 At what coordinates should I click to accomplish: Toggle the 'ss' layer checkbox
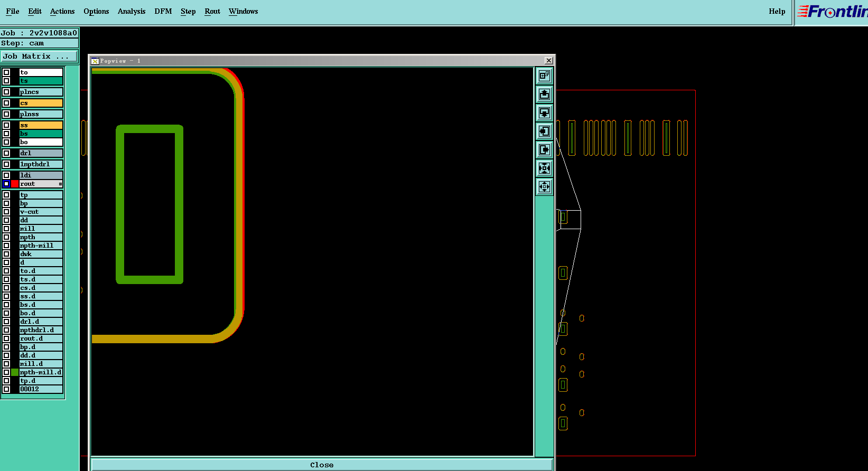coord(6,125)
